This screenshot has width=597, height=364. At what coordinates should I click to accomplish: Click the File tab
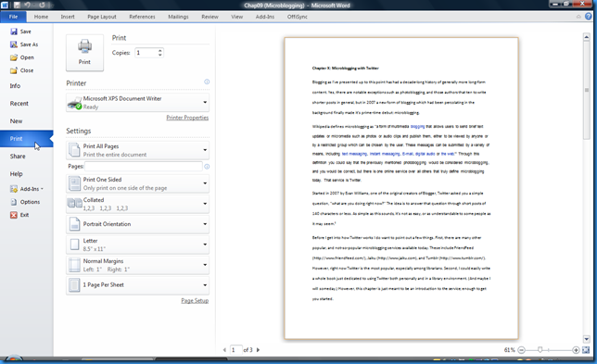[x=13, y=17]
